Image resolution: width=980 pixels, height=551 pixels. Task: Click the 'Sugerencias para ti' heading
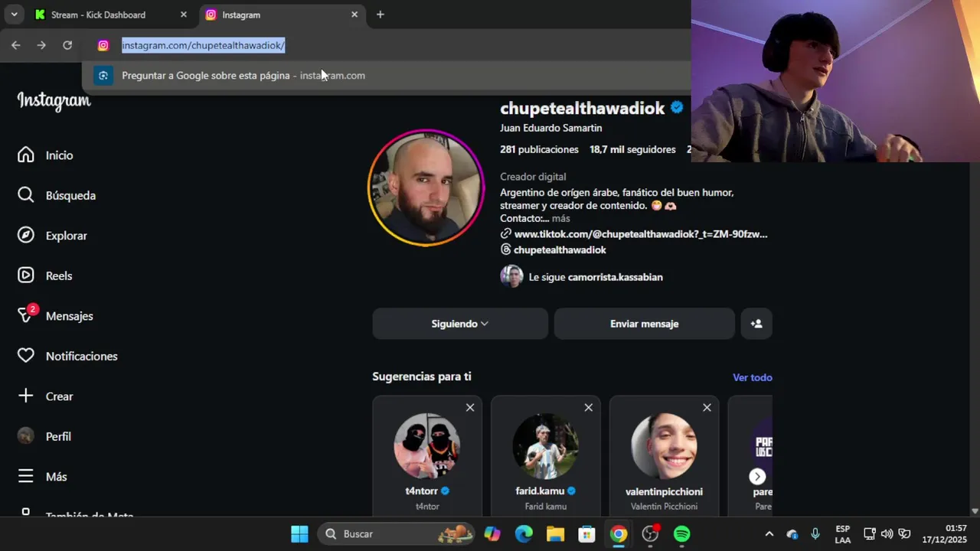pyautogui.click(x=422, y=377)
